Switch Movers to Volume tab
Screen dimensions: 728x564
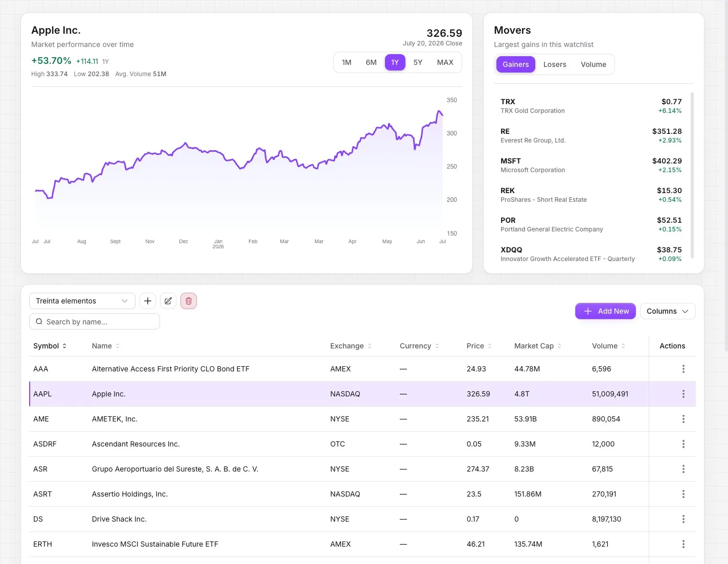594,64
